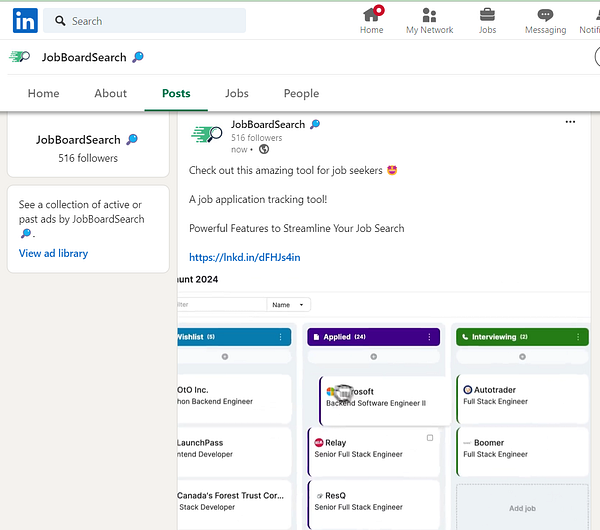Open the ResQ Senior Full Stack card

click(373, 505)
